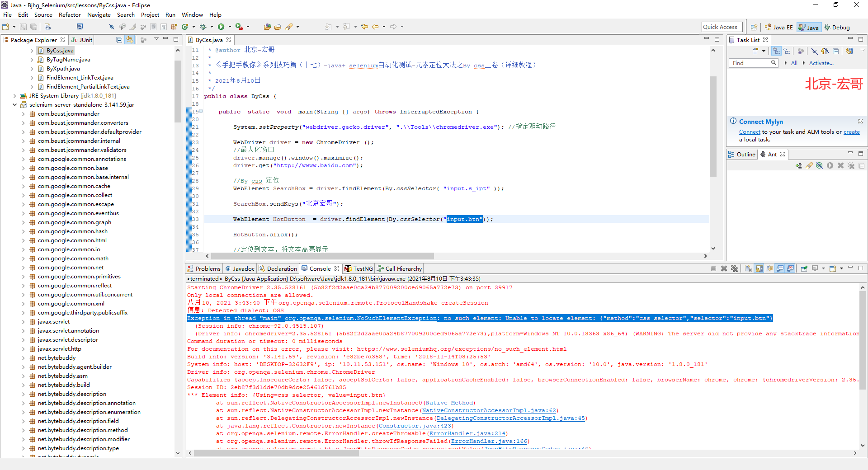Toggle Link with Editor in Package Explorer
This screenshot has height=470, width=868.
pos(130,40)
